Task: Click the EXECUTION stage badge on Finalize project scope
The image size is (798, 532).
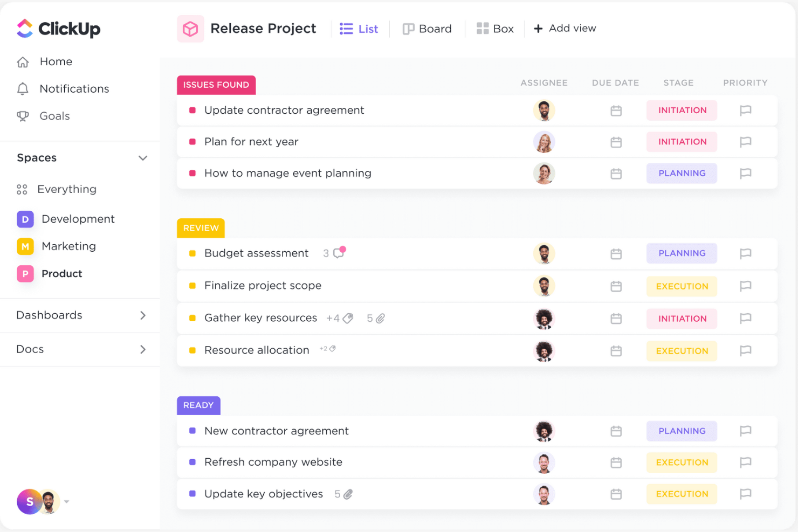Action: point(682,286)
